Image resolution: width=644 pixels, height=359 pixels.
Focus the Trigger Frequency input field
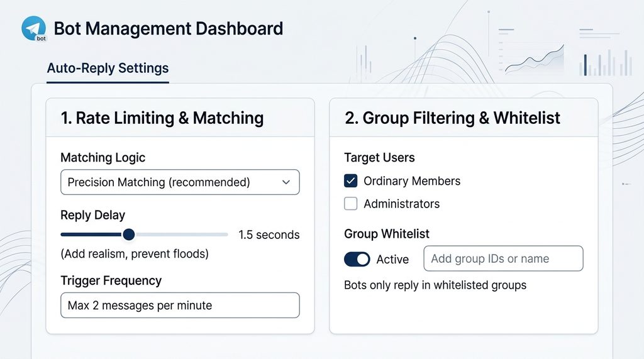tap(179, 306)
